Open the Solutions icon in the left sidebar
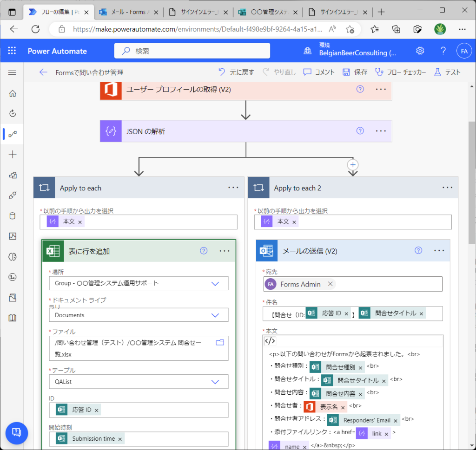Screen dimensions: 476x450 click(13, 298)
